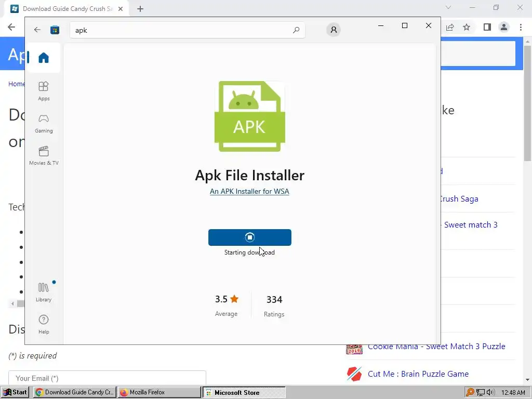532x399 pixels.
Task: Click Chrome's share page icon
Action: pyautogui.click(x=450, y=27)
